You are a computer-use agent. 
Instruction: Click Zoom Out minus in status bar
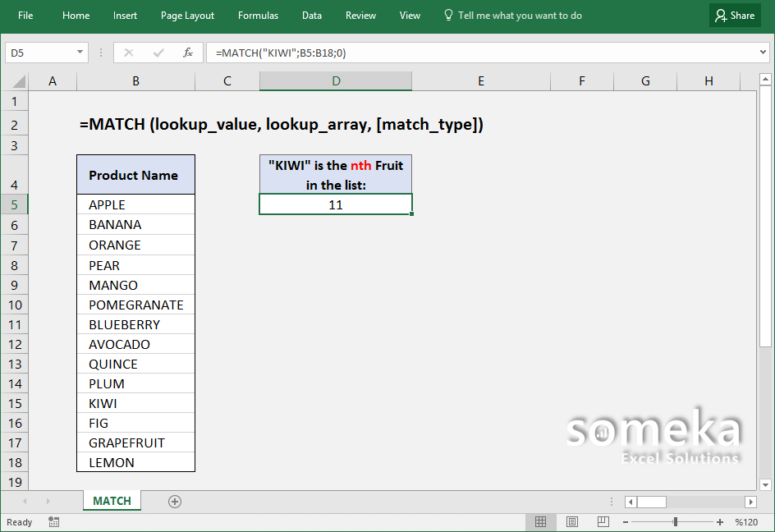pos(626,521)
